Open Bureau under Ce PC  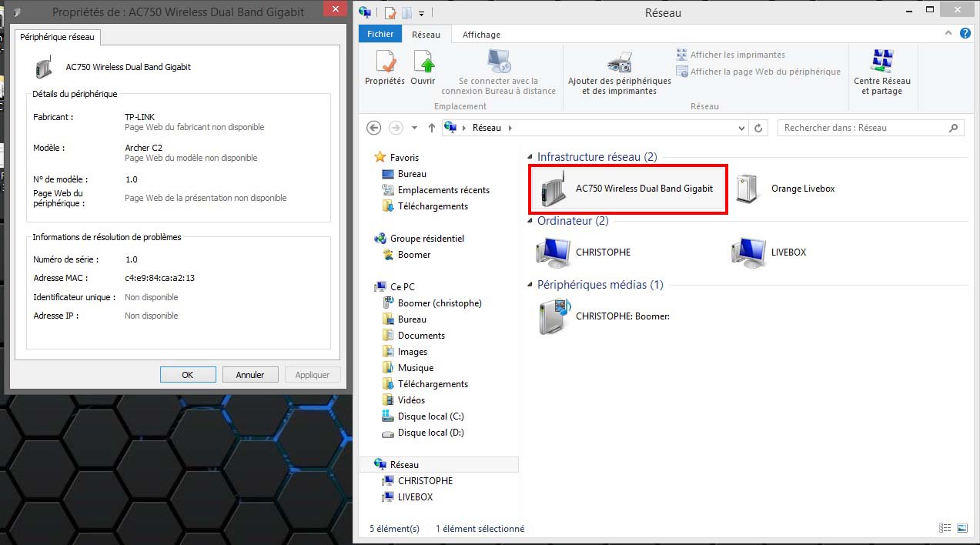405,319
